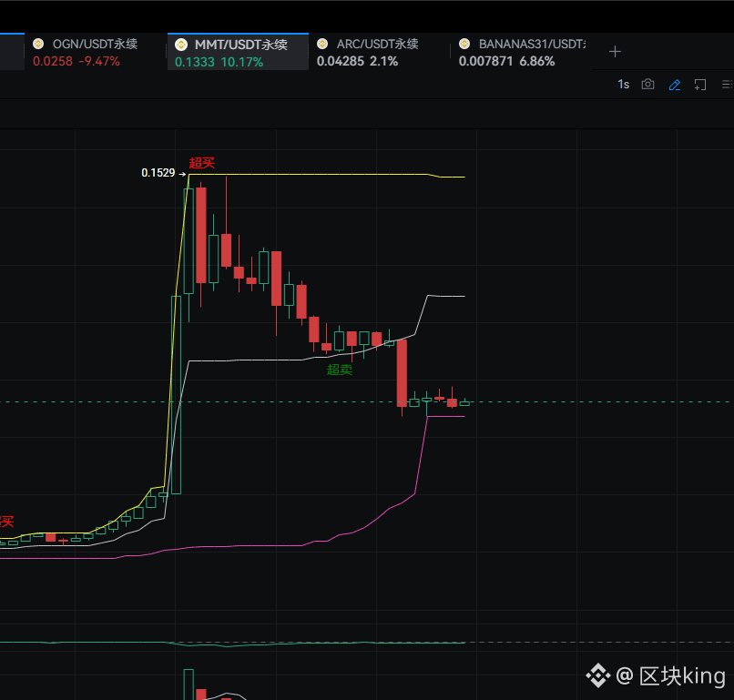This screenshot has width=734, height=700.
Task: Add a new chart tab with plus
Action: point(615,52)
